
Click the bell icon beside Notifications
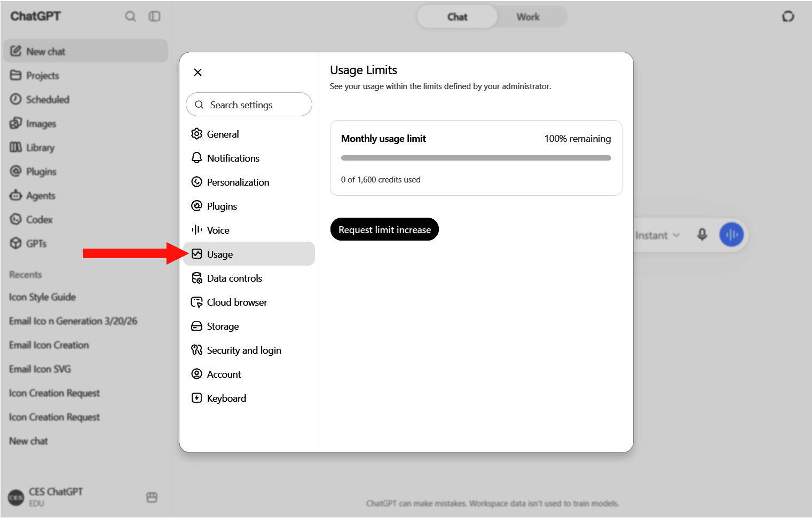point(196,158)
